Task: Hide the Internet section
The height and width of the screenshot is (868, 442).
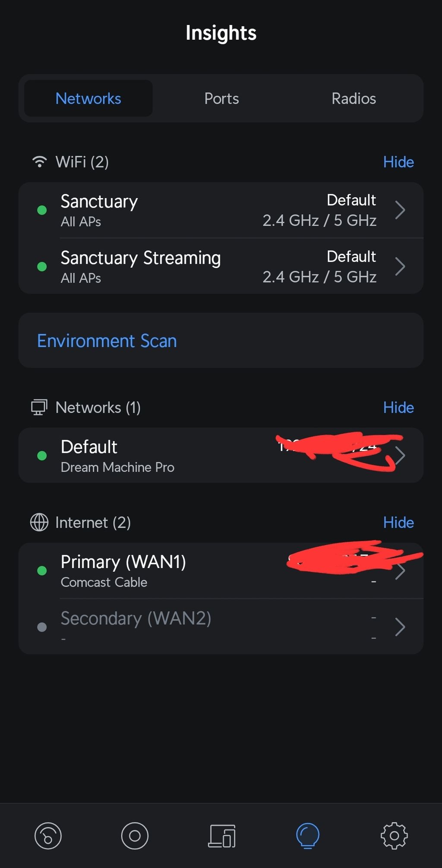Action: tap(398, 522)
